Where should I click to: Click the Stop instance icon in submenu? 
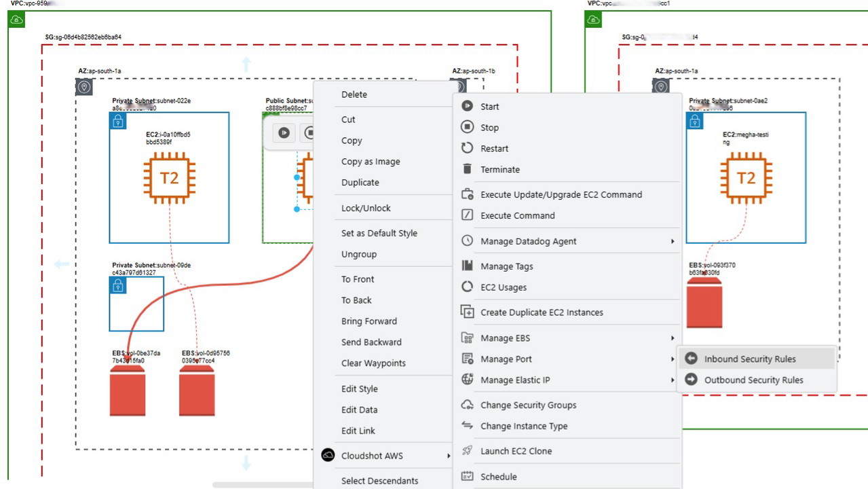coord(467,127)
